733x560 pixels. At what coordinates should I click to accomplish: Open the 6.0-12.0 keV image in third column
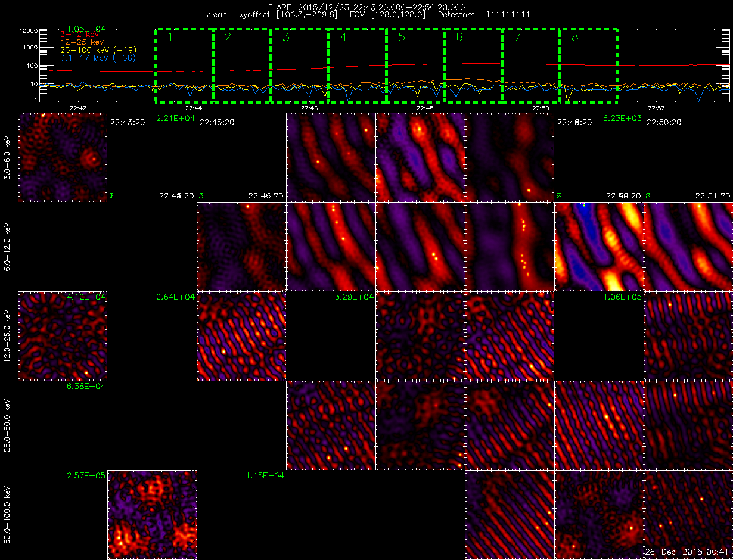click(x=241, y=247)
